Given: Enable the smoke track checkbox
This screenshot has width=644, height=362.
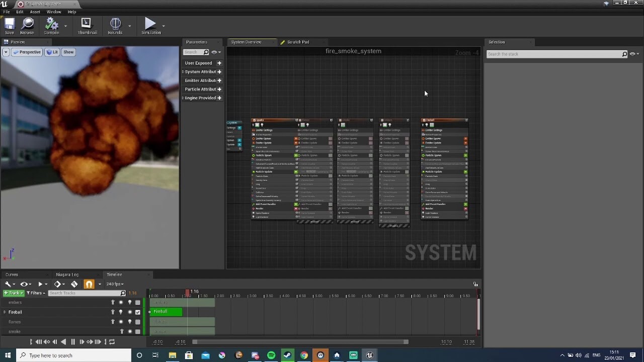Looking at the screenshot, I should coord(138,331).
